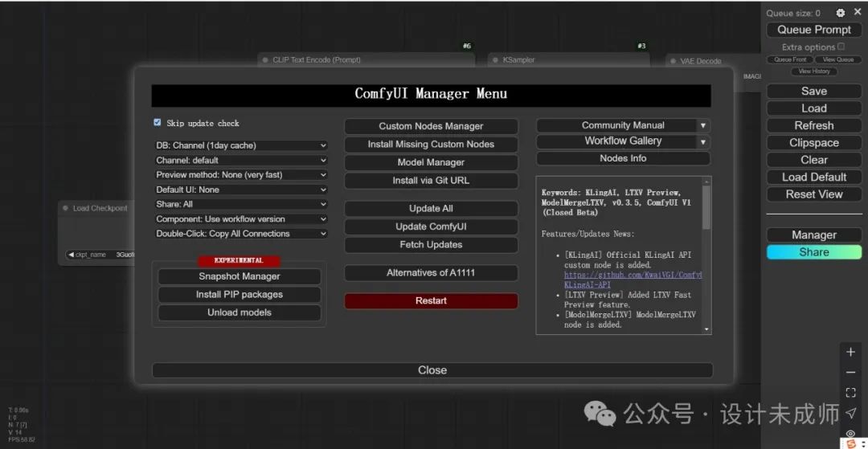Click the Manager button in side menu
Screen dimensions: 868x449
813,235
